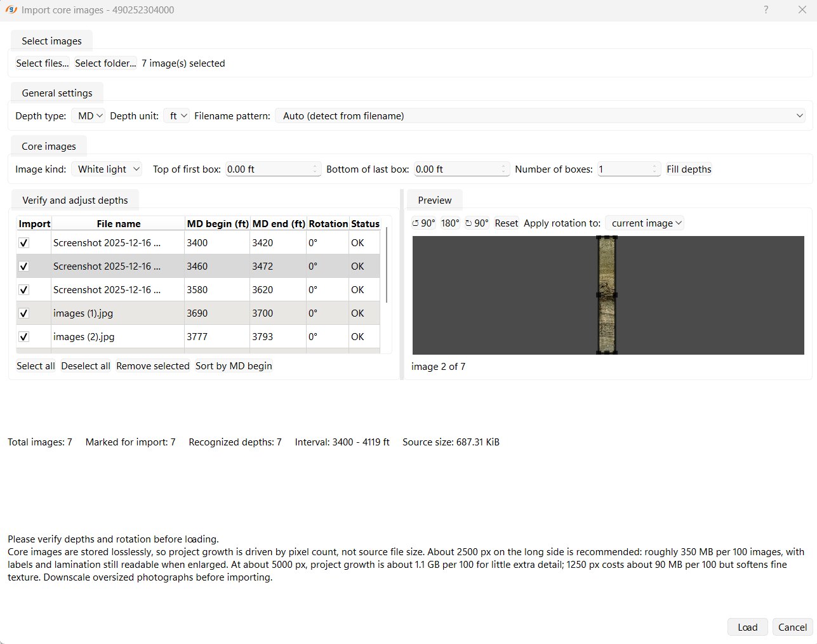Toggle import checkbox for images (2).jpg
This screenshot has height=644, width=817.
pyautogui.click(x=24, y=336)
